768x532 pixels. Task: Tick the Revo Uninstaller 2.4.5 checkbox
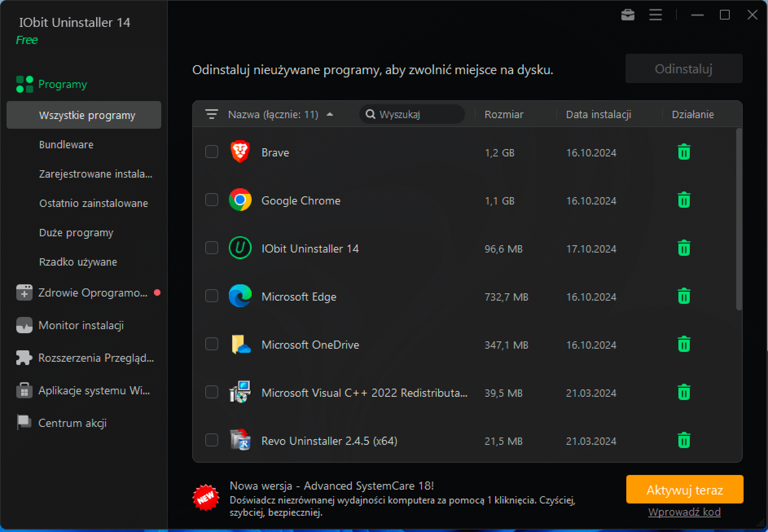[x=212, y=440]
